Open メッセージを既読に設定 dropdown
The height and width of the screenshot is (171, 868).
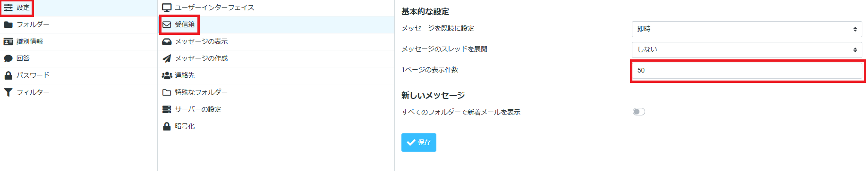[x=747, y=29]
